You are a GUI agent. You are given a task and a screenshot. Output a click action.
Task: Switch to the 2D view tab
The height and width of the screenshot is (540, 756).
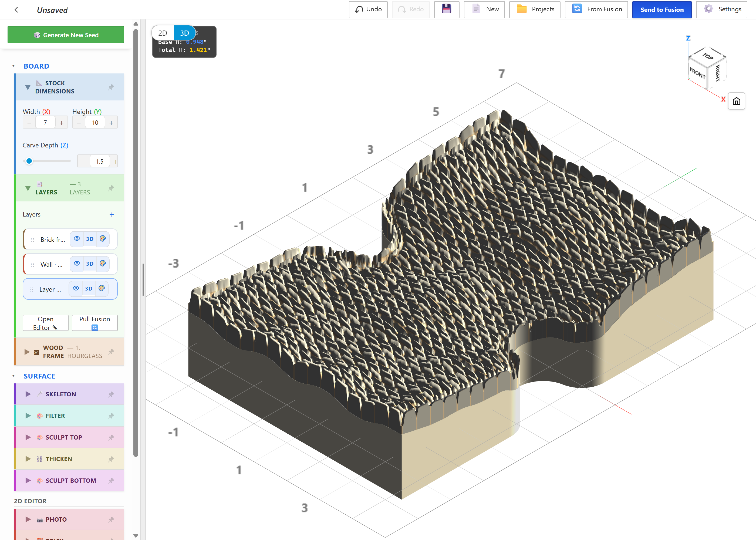coord(163,33)
